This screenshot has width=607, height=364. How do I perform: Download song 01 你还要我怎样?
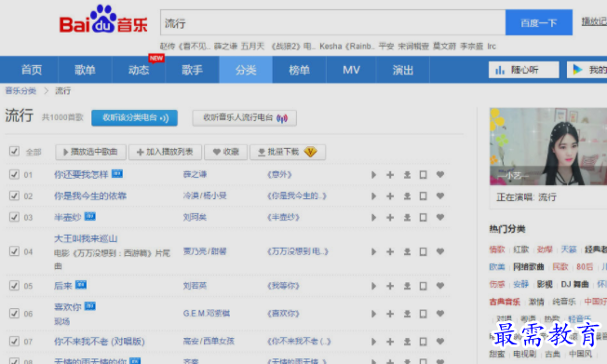(x=407, y=175)
